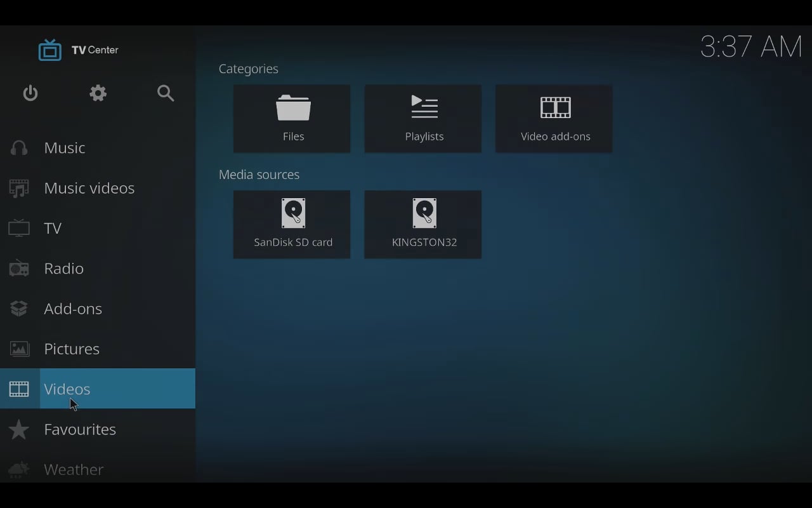812x508 pixels.
Task: Open the Files category
Action: coord(291,118)
